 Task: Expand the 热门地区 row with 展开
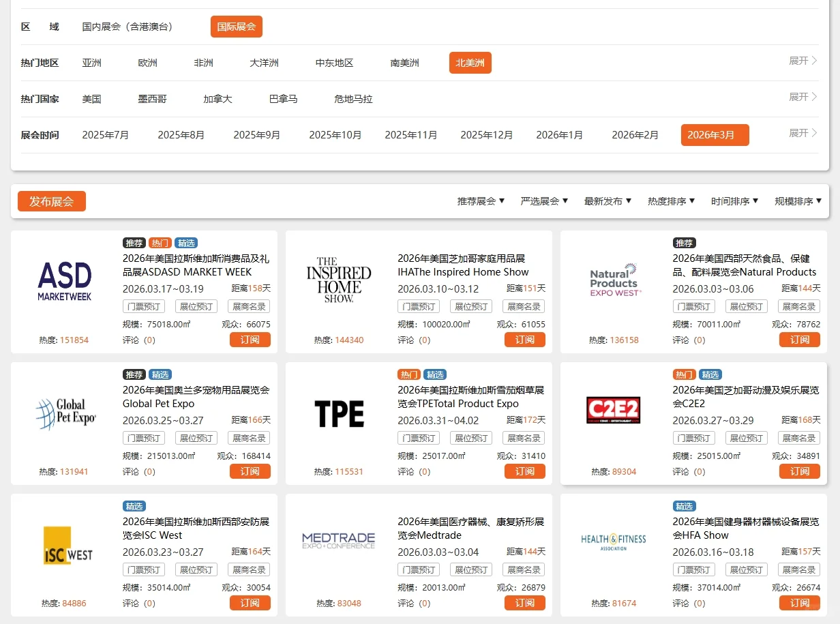[x=803, y=61]
